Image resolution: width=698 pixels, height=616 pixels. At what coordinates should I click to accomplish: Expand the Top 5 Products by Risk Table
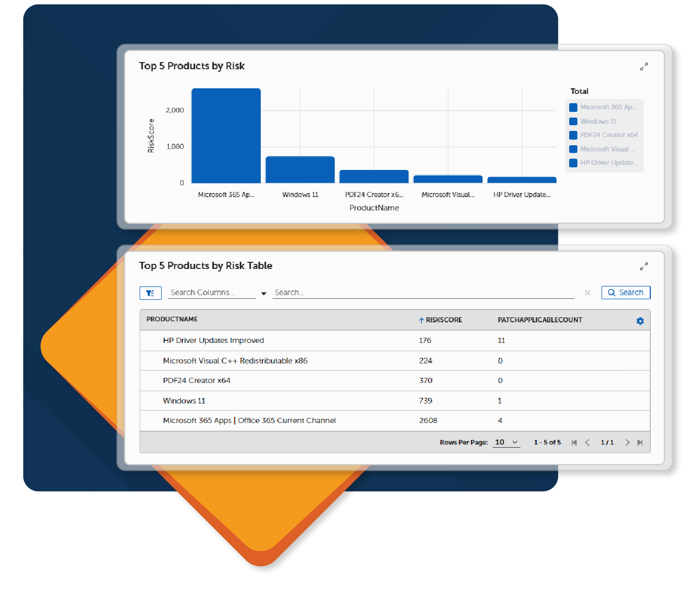pos(644,266)
